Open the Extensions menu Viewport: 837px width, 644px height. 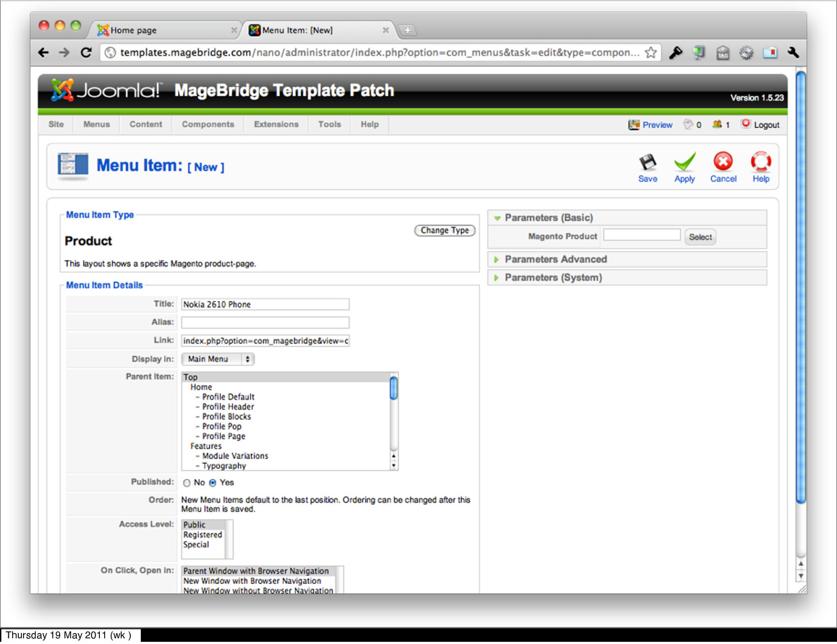(x=276, y=124)
